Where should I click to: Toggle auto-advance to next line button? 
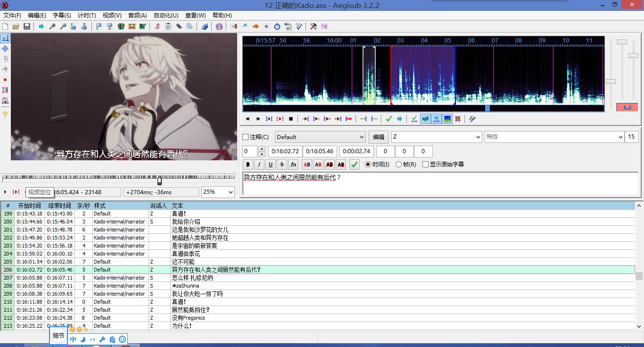425,119
